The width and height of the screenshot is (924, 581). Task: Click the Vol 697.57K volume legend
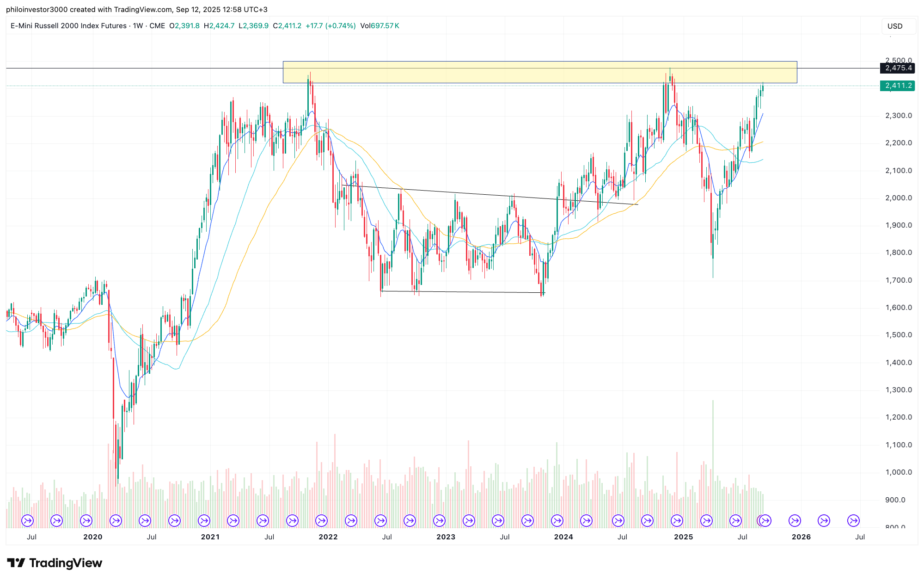point(379,26)
